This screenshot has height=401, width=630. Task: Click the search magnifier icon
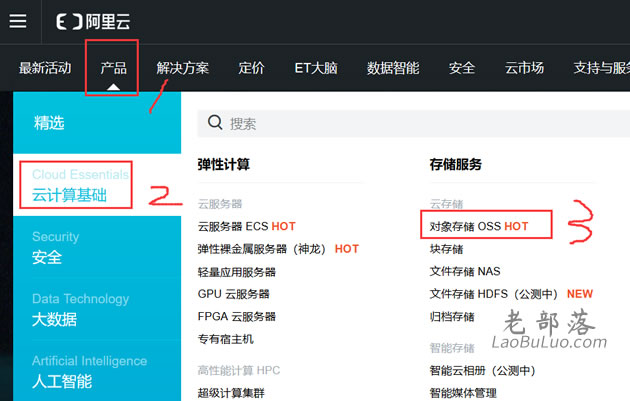pos(215,122)
